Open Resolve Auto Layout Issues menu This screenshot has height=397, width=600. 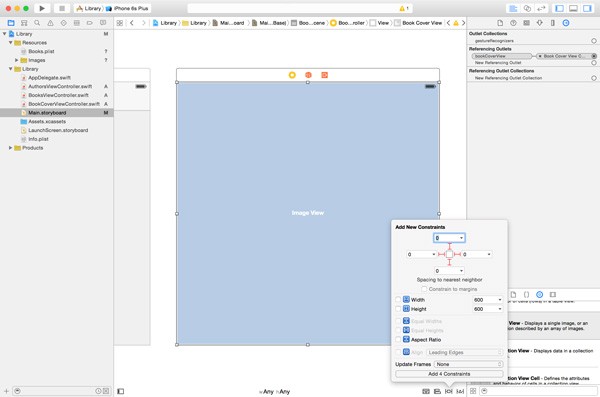pyautogui.click(x=460, y=391)
